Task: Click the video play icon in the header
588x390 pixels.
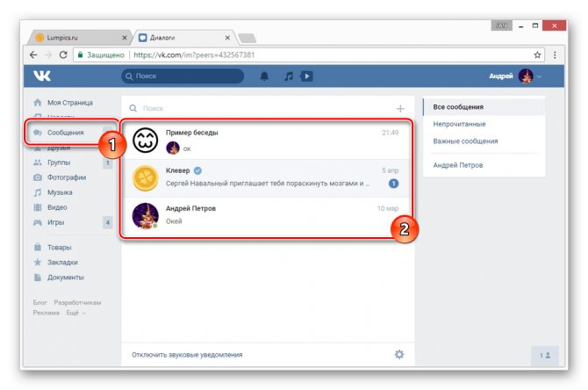Action: [307, 76]
